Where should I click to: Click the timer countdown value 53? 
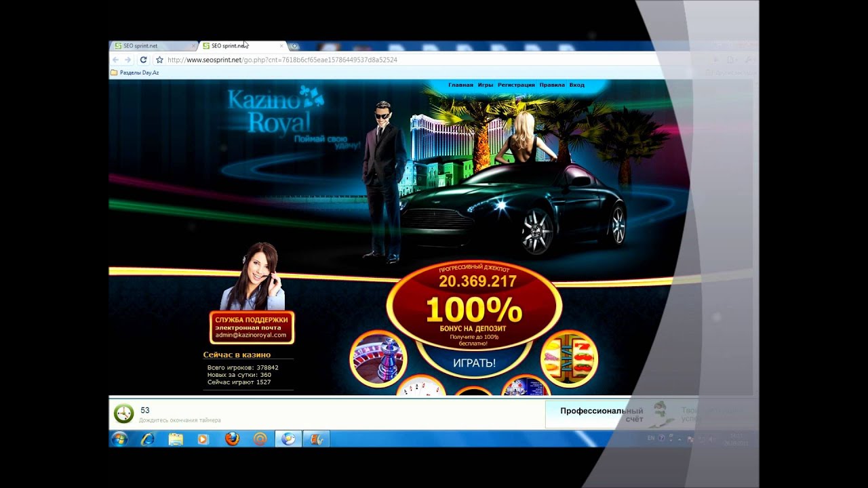(x=145, y=410)
